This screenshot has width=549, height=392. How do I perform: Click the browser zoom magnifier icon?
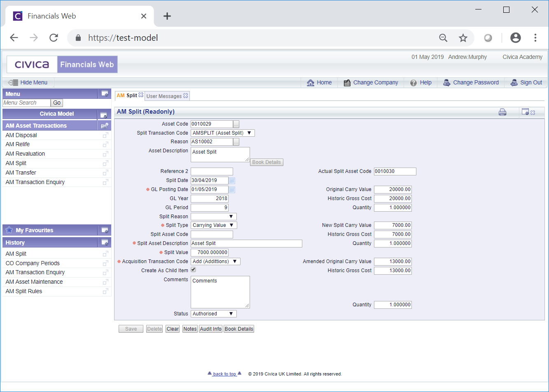coord(443,38)
